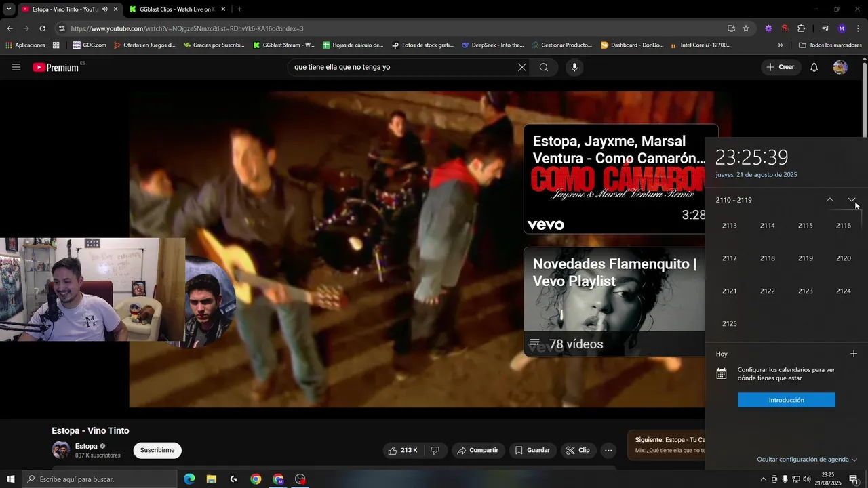Viewport: 868px width, 488px height.
Task: Open the Crear menu button
Action: coord(780,67)
